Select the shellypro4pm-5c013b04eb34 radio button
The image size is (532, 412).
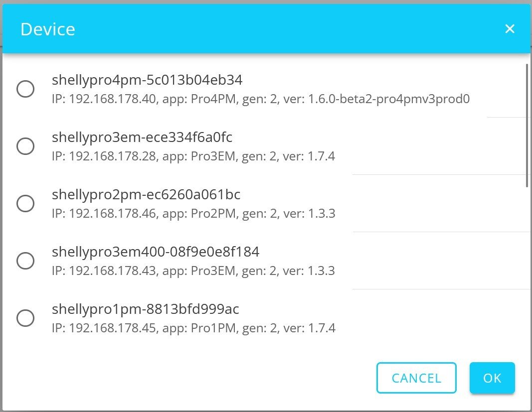[25, 89]
